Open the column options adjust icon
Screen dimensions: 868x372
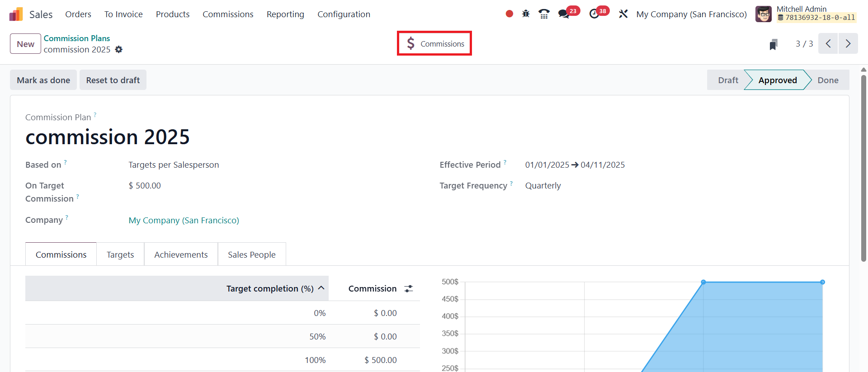click(x=409, y=289)
